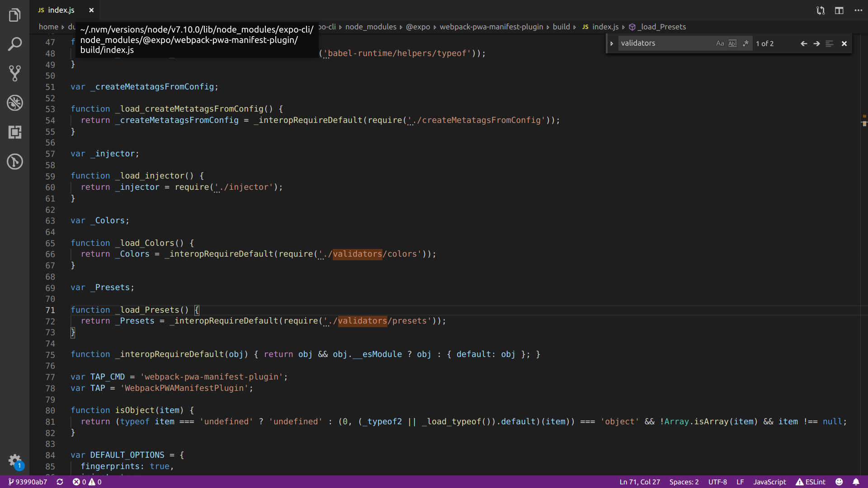Click the build folder in breadcrumbs

pos(561,27)
